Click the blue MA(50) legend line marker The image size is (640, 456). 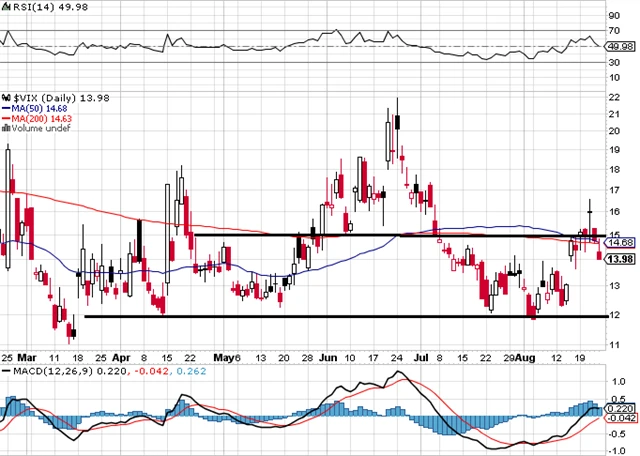pos(6,106)
